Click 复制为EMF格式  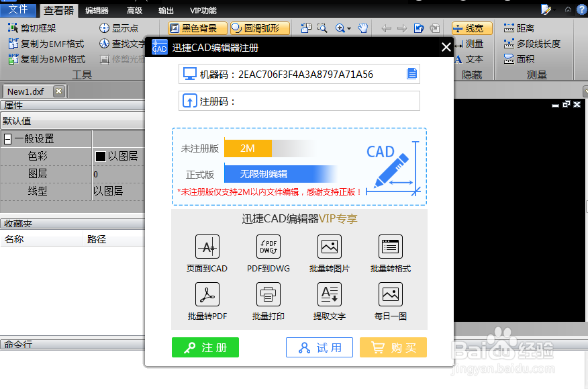tap(46, 44)
